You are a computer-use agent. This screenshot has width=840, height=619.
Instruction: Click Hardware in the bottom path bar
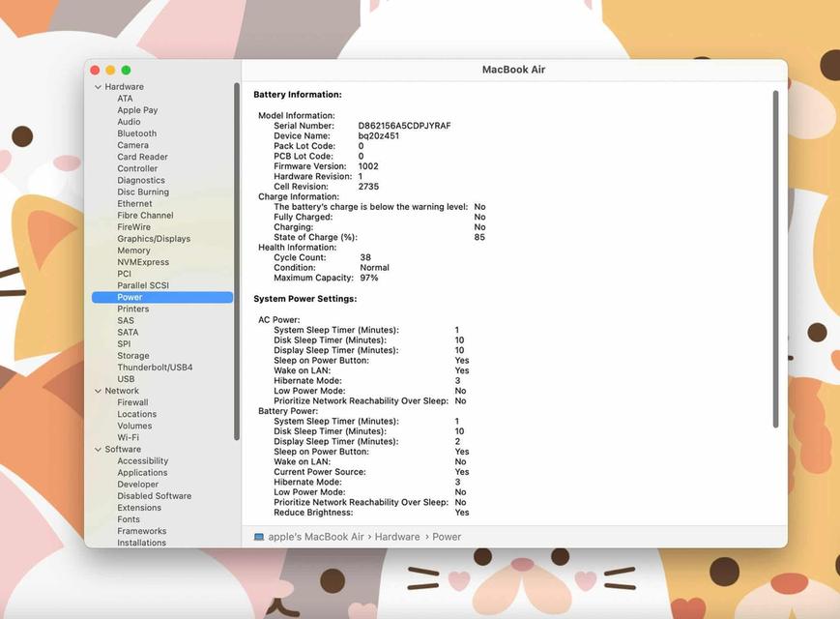click(x=397, y=537)
